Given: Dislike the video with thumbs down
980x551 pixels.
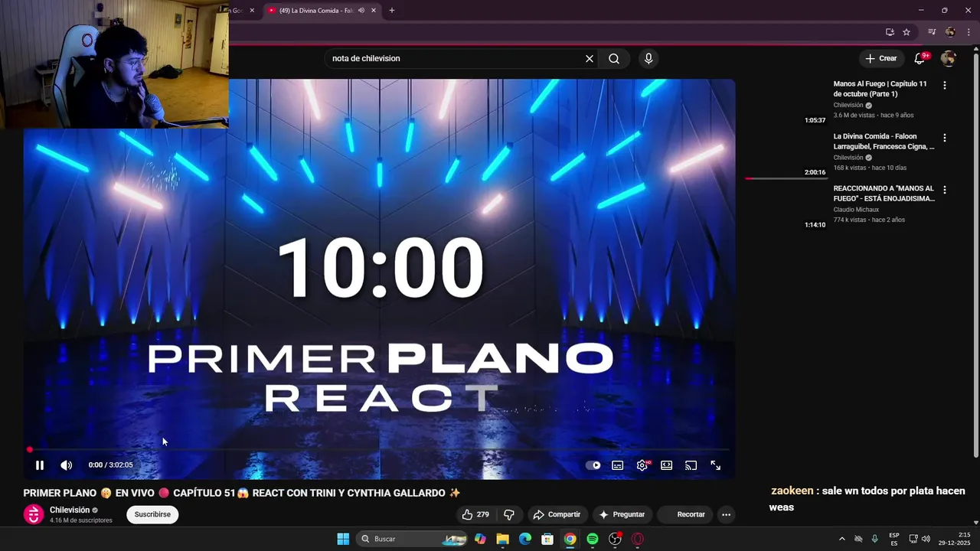Looking at the screenshot, I should [509, 514].
